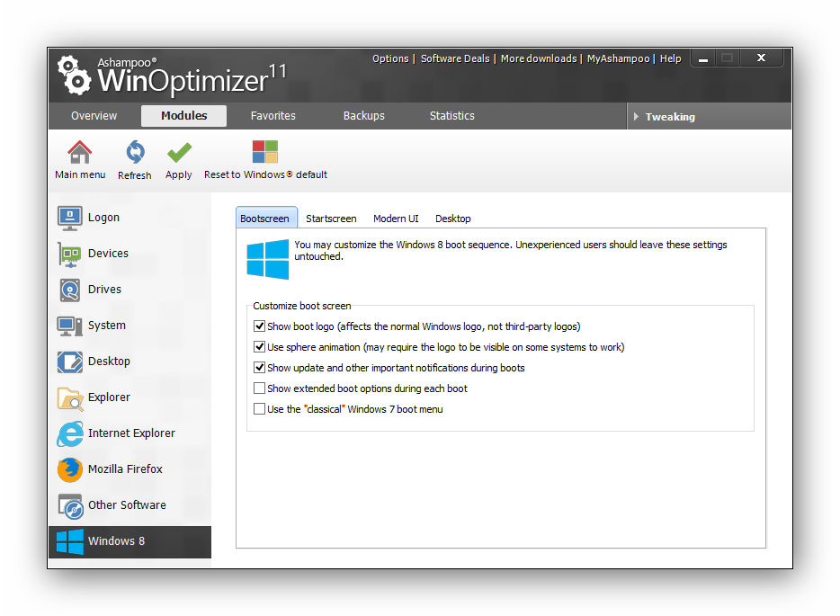
Task: Select the Modules tab
Action: coord(183,116)
